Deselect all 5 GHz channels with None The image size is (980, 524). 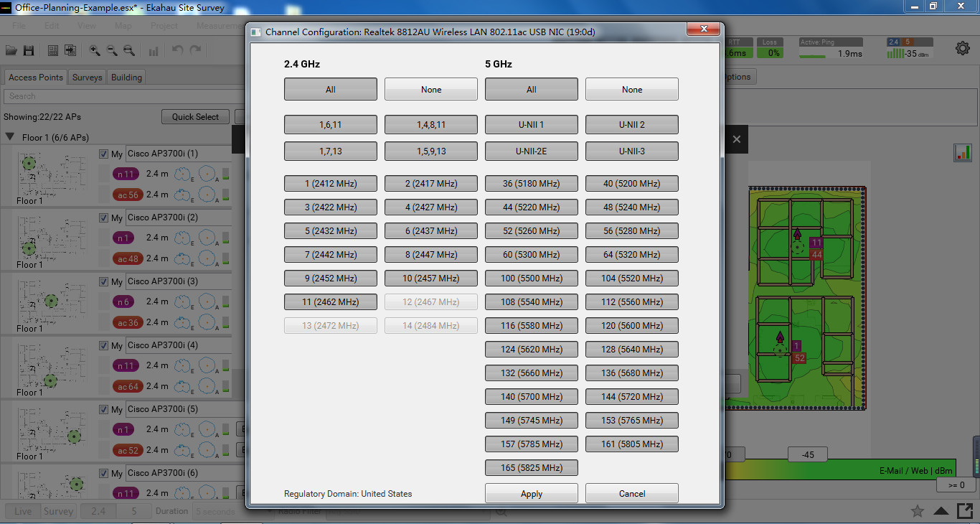pos(632,90)
